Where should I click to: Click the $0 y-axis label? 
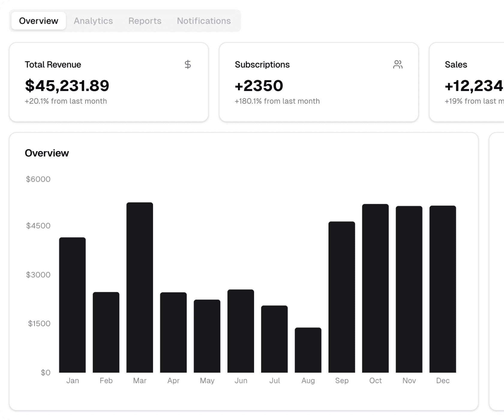pos(46,373)
